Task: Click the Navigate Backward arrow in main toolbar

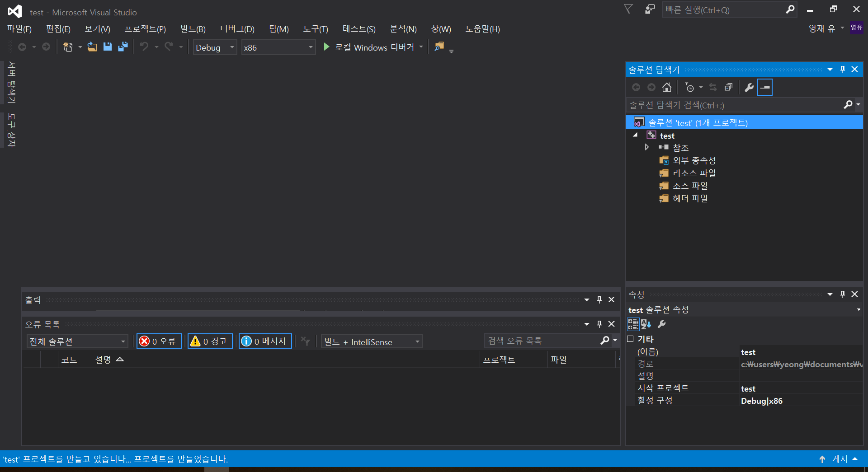Action: tap(22, 47)
